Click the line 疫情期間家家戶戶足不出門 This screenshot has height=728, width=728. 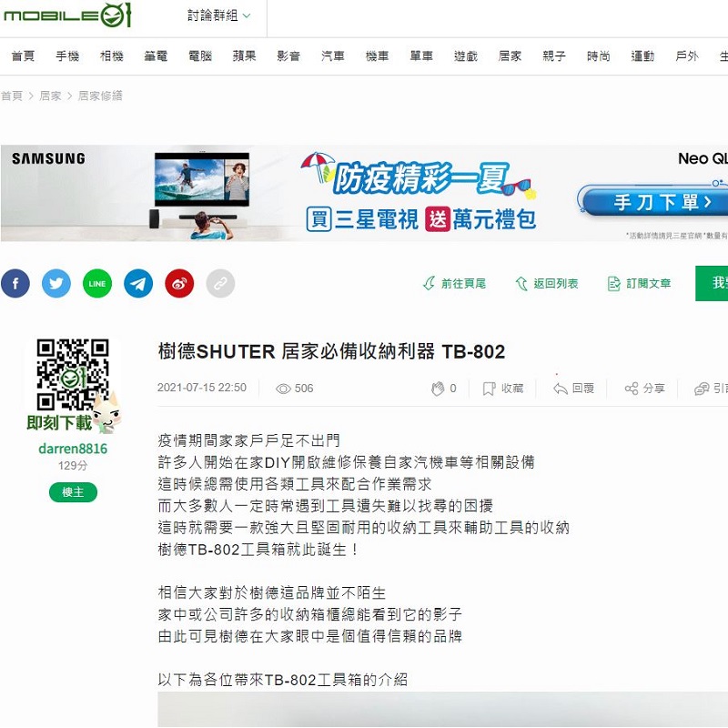click(248, 440)
